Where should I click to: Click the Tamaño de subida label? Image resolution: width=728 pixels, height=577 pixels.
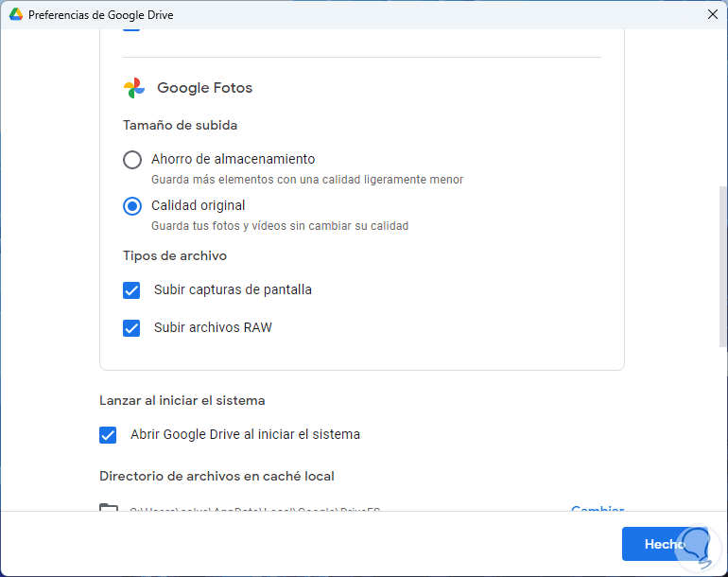[x=180, y=125]
